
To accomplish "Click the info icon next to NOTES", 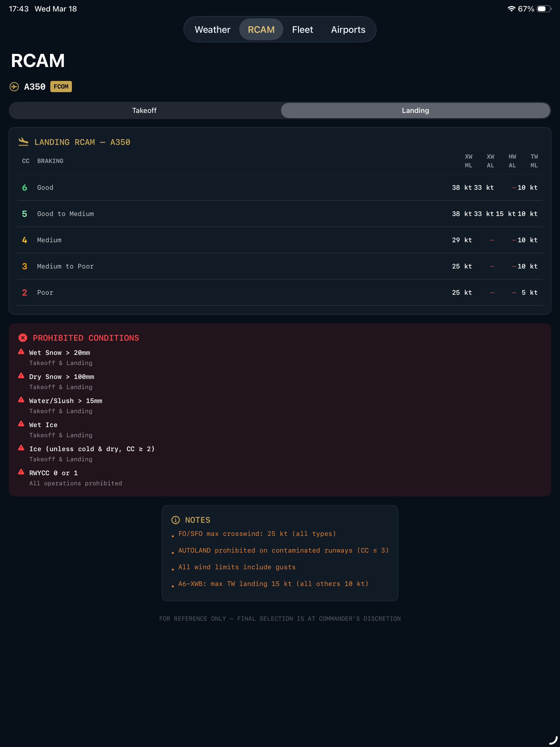I will (x=176, y=520).
